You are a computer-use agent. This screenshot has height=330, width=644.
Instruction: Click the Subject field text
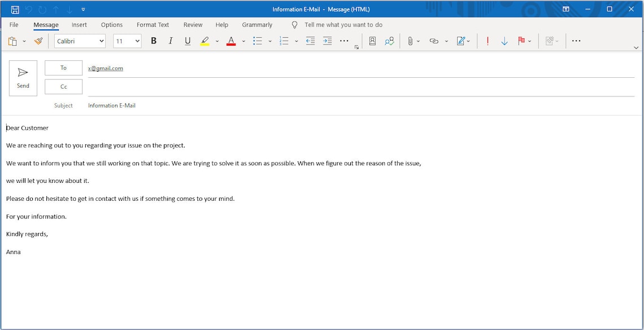112,105
